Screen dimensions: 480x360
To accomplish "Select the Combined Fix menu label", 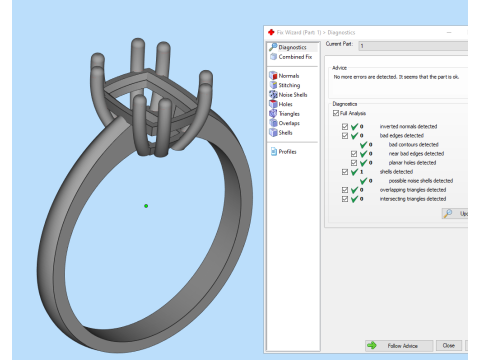I will pyautogui.click(x=295, y=57).
